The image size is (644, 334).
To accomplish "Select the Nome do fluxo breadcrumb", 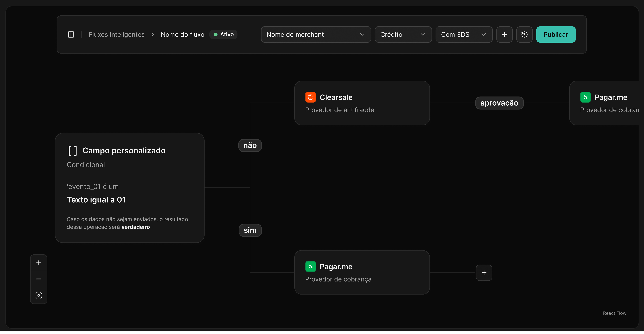I will coord(182,34).
